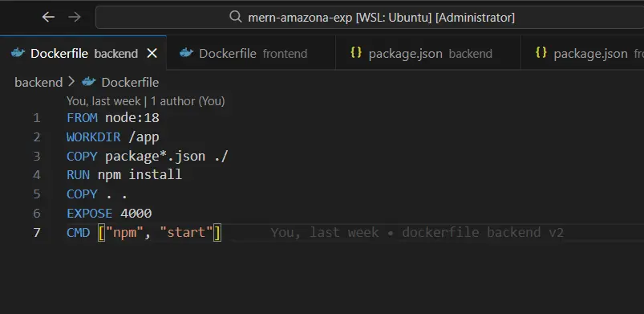The width and height of the screenshot is (644, 314).
Task: Open the 'You, last week | 1 author' CodeLens
Action: coord(146,101)
